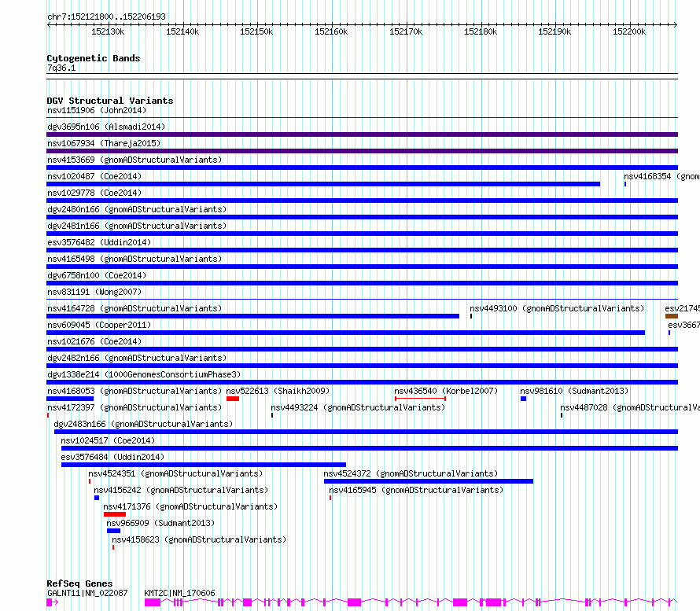
Task: Click nsv4493224 gnomAD variant label
Action: coord(358,407)
